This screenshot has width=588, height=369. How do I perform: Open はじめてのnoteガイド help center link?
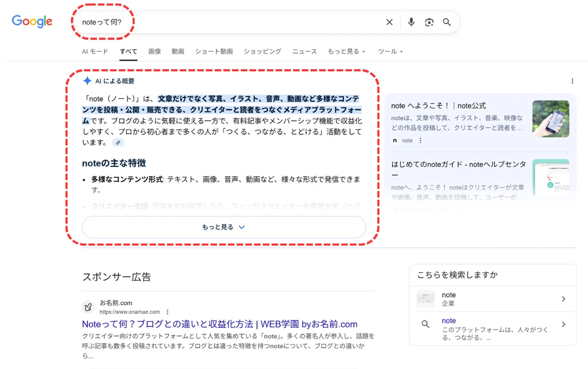point(459,169)
